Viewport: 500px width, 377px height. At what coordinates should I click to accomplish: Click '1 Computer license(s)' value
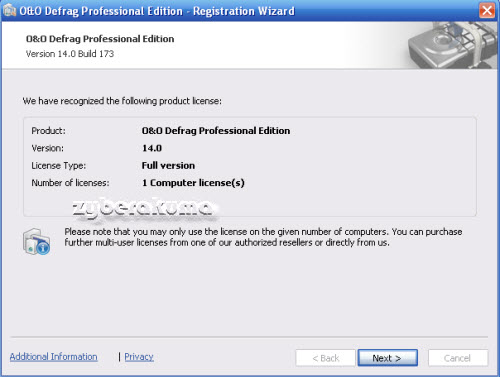coord(193,183)
